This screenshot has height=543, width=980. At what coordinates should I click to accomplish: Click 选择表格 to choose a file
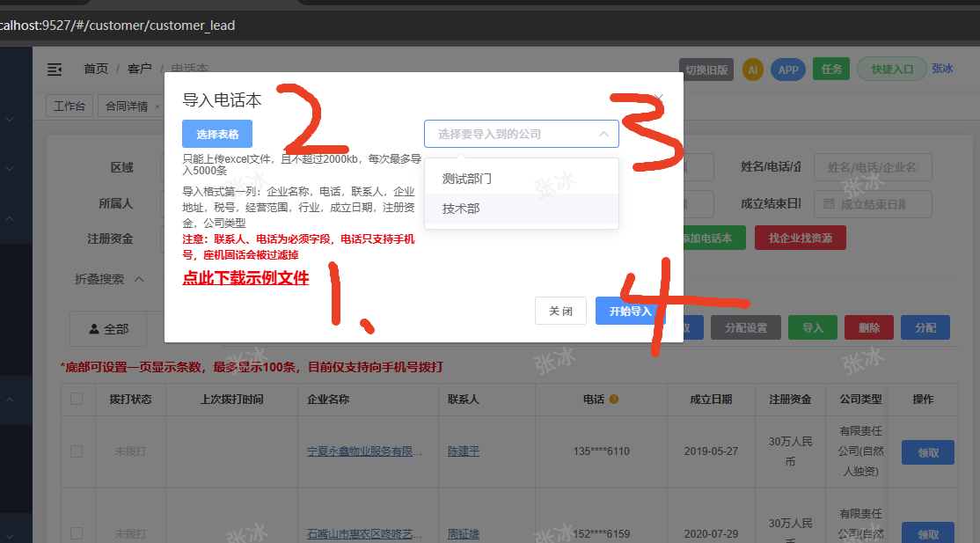[x=217, y=134]
